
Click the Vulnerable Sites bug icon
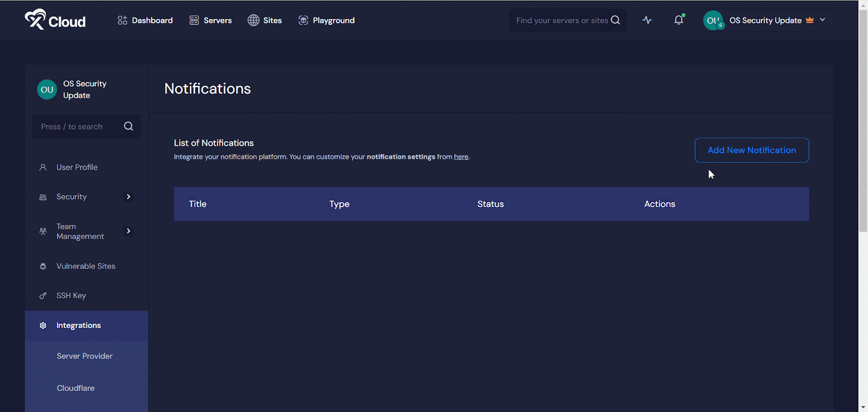pos(43,266)
